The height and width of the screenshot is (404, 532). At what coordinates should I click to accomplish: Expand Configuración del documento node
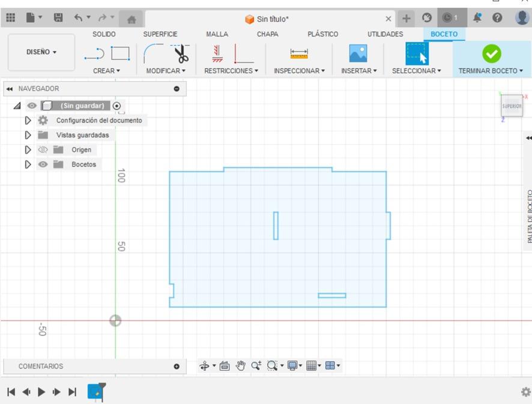click(x=28, y=121)
